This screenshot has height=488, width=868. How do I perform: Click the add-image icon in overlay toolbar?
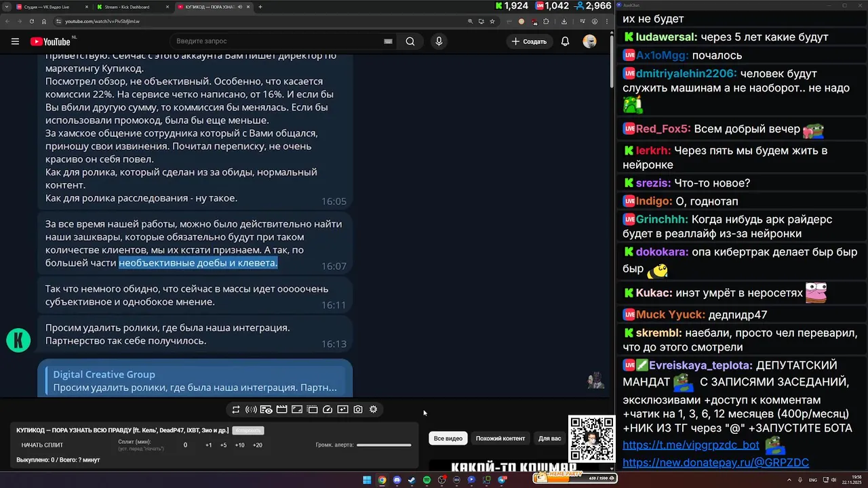(342, 409)
